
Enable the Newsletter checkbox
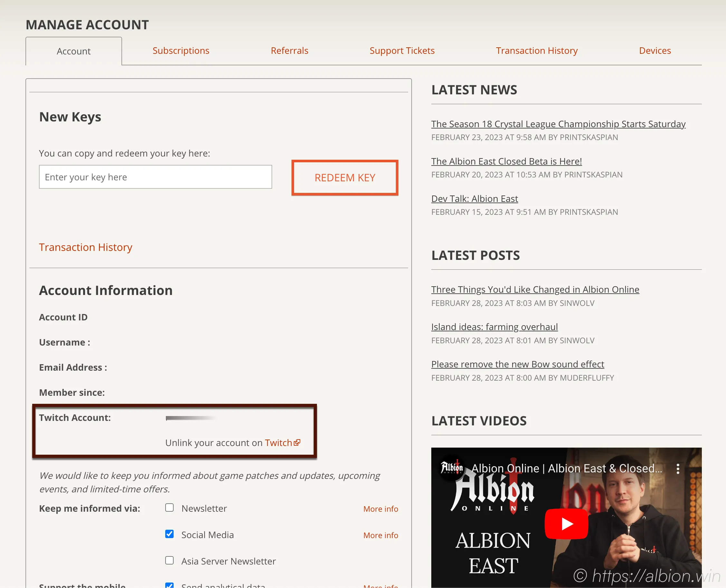coord(169,508)
